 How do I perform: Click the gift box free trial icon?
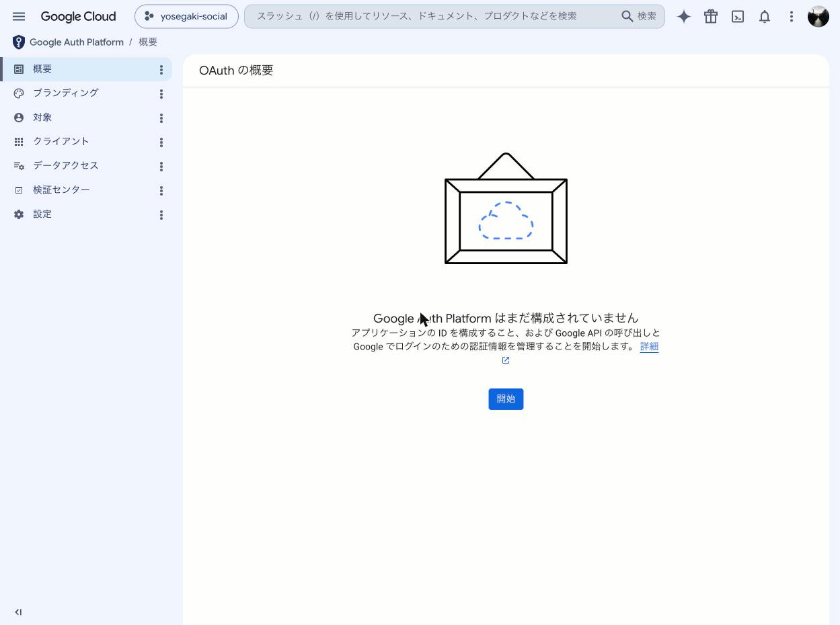coord(711,16)
